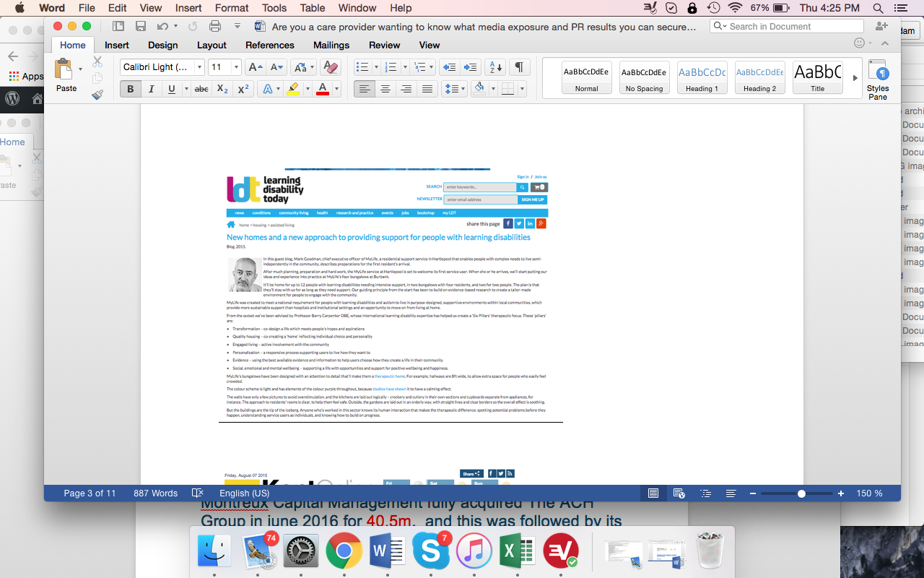The image size is (924, 578).
Task: Click the English (US) language indicator
Action: point(244,493)
